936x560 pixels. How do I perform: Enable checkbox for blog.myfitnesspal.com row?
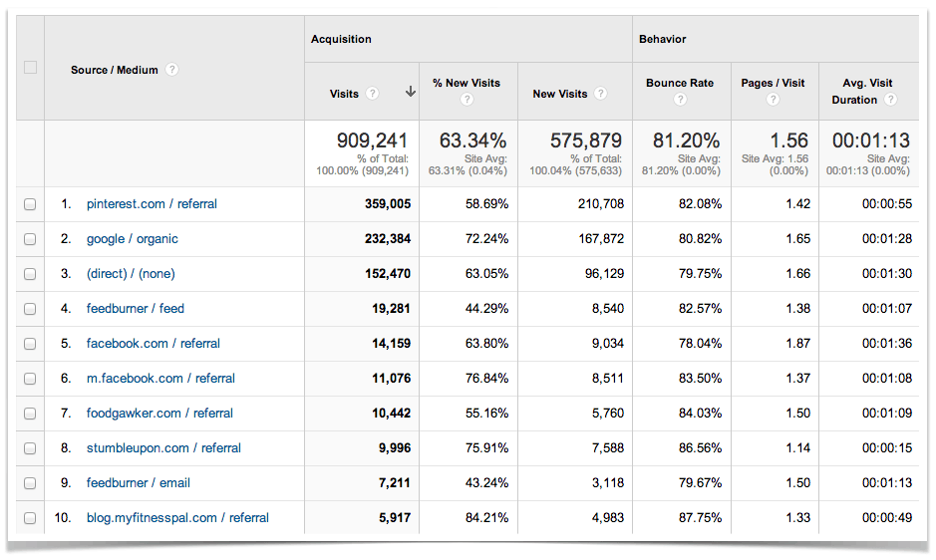[x=30, y=518]
